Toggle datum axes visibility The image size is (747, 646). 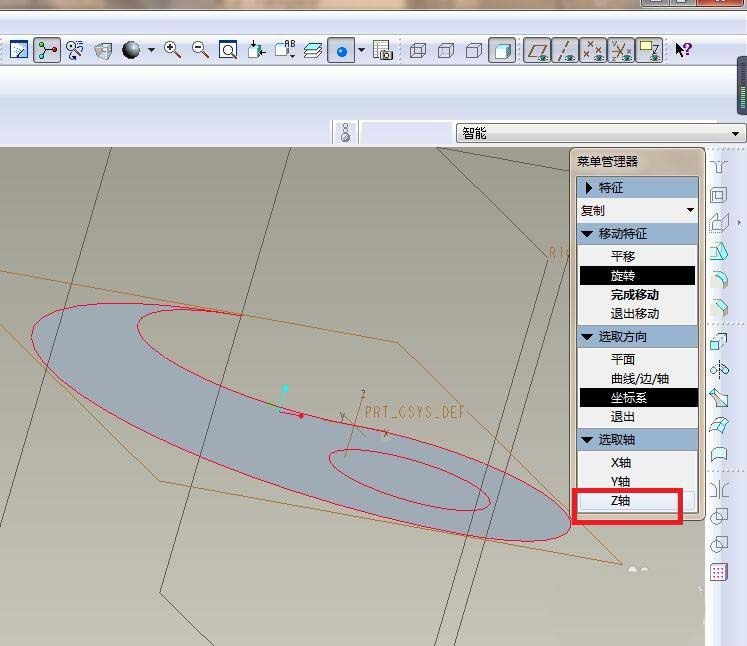[x=565, y=50]
